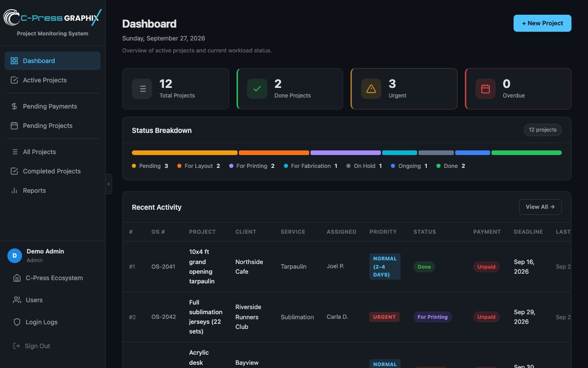Click the URGENT priority badge
The image size is (588, 368).
(384, 317)
